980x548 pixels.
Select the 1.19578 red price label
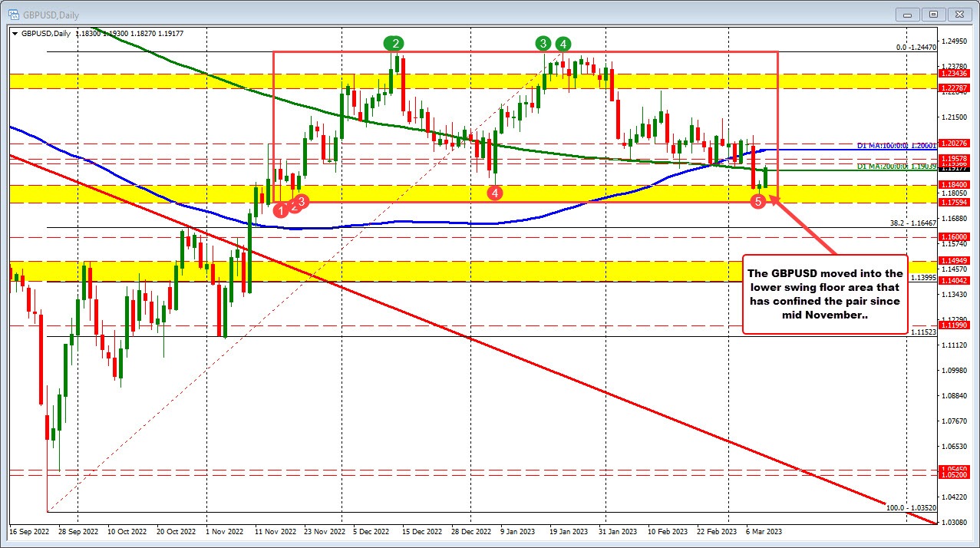[955, 158]
